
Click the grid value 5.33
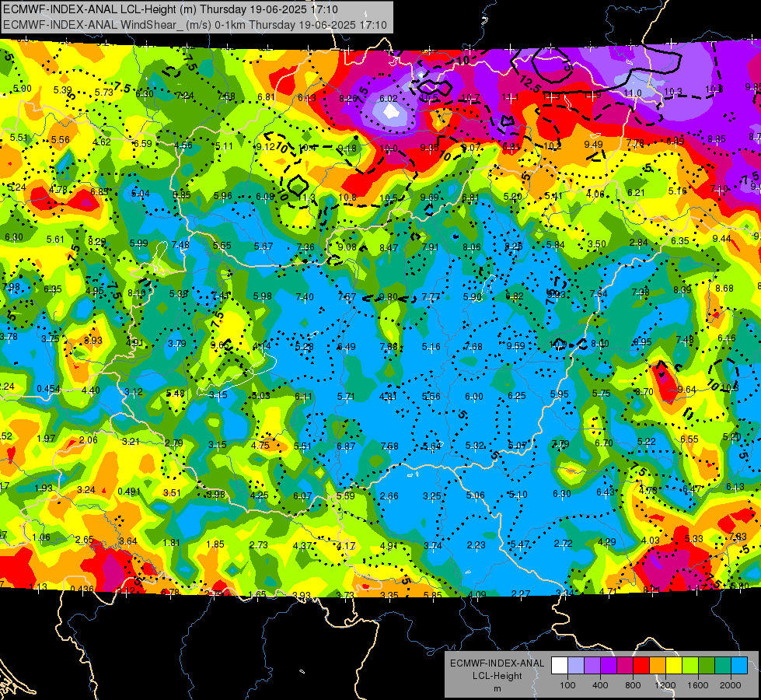[693, 538]
